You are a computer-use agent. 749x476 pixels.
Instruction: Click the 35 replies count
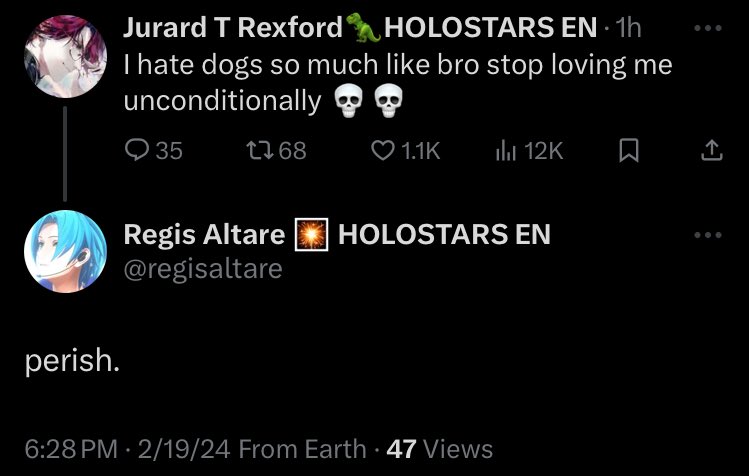[170, 151]
